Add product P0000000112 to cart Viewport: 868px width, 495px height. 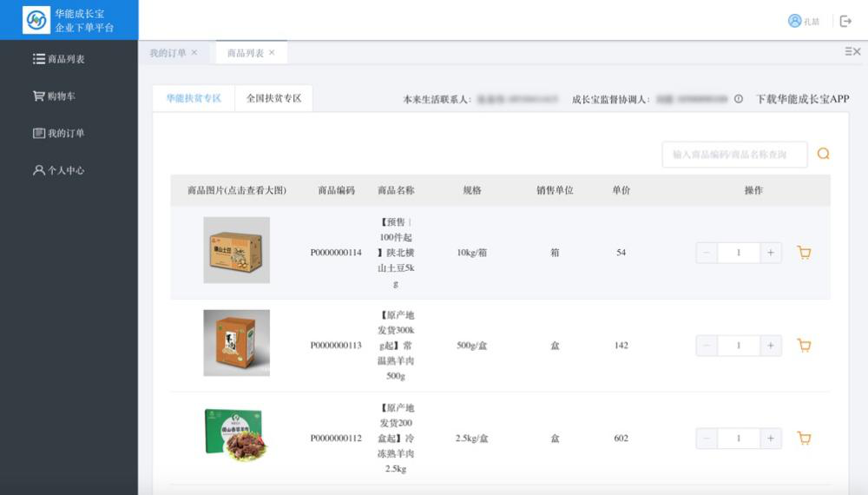click(x=805, y=438)
